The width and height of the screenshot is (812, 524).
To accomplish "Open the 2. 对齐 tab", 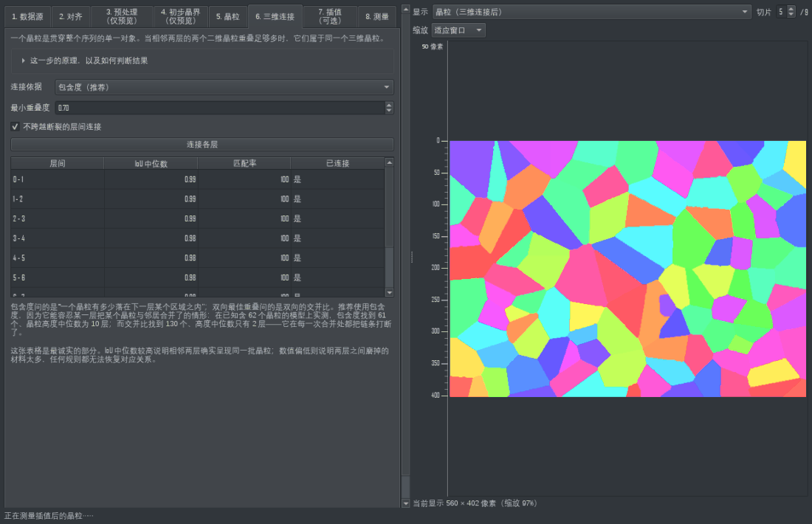I will 70,16.
